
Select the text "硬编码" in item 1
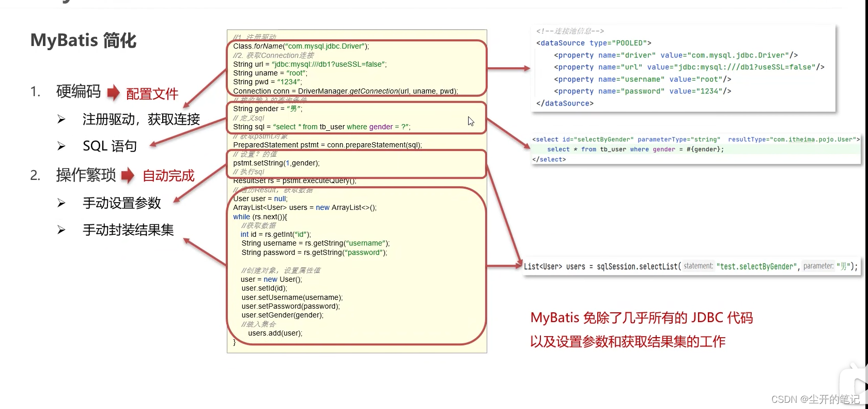tap(79, 92)
